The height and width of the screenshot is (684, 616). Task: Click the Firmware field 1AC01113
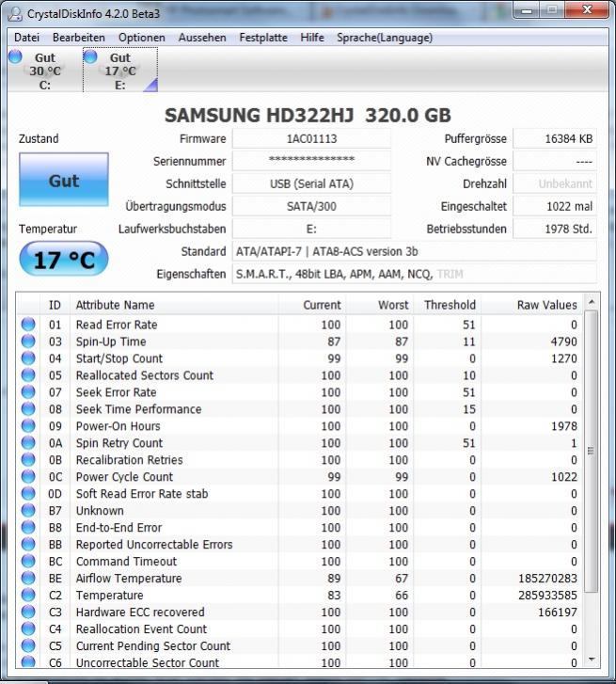(311, 138)
